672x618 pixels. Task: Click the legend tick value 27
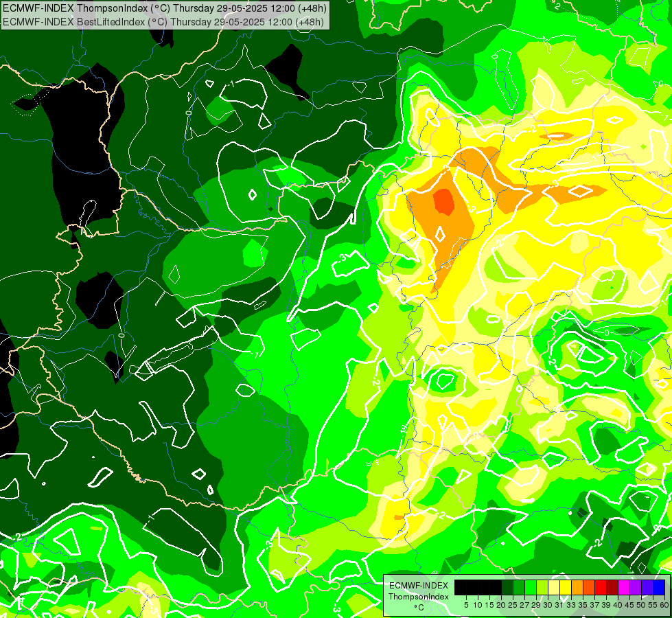click(x=524, y=605)
